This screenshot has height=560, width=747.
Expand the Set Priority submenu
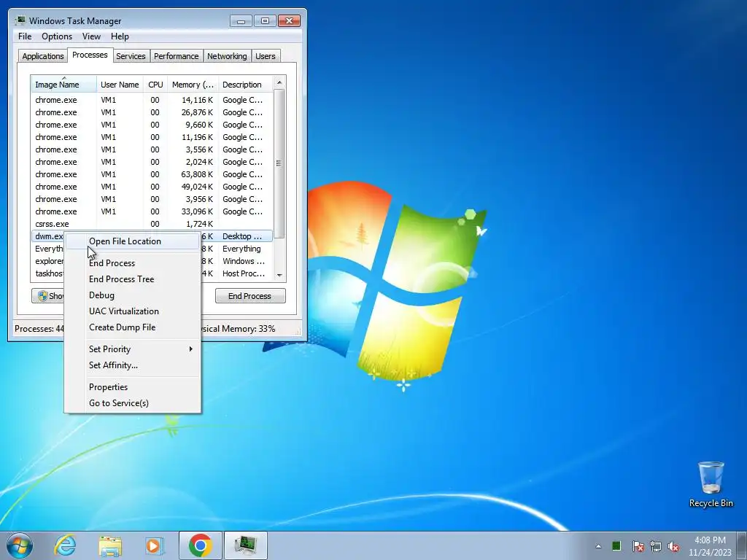[133, 349]
